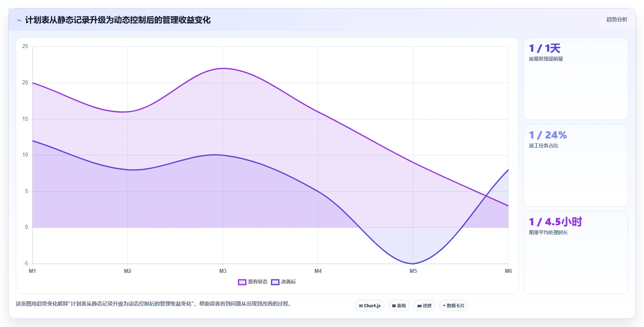Click the 进度 tag
Image resolution: width=644 pixels, height=327 pixels.
424,306
